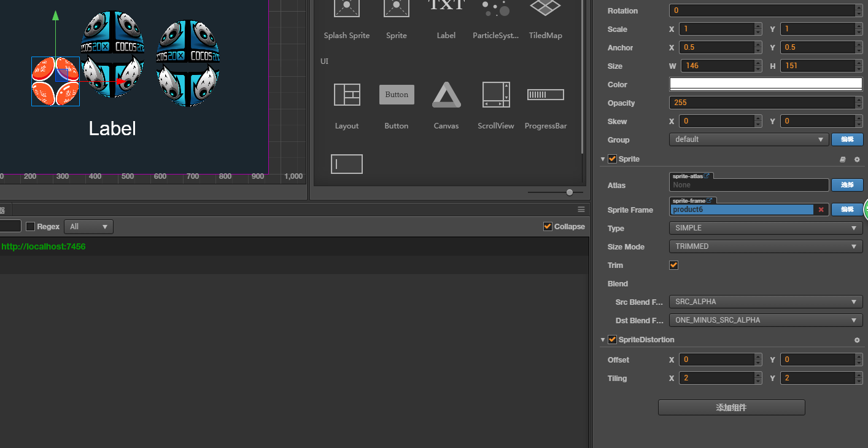Screen dimensions: 868x448
Task: Open the Sprite component gear settings
Action: 857,159
